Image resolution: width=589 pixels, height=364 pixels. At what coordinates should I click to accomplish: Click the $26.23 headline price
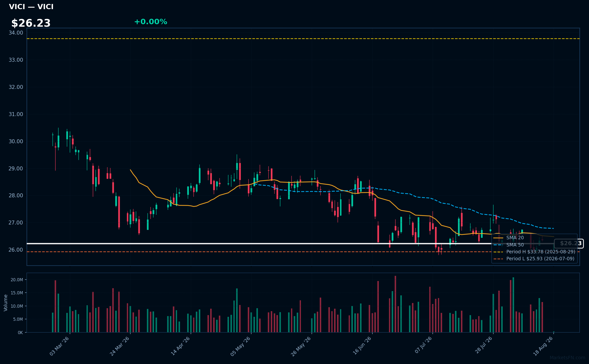tap(31, 23)
